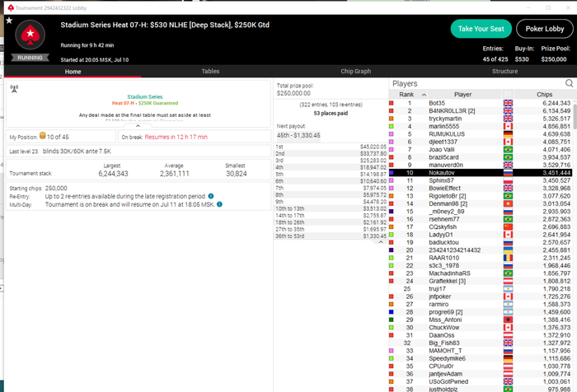Open the Chip Graph tab
Viewport: 577px width, 392px height.
355,72
